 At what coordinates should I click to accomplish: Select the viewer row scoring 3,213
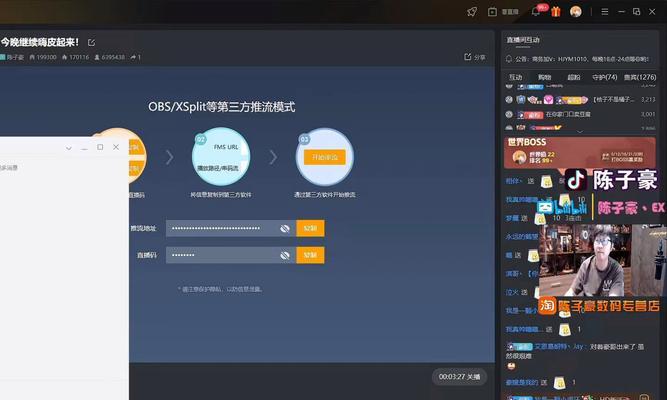(x=580, y=100)
